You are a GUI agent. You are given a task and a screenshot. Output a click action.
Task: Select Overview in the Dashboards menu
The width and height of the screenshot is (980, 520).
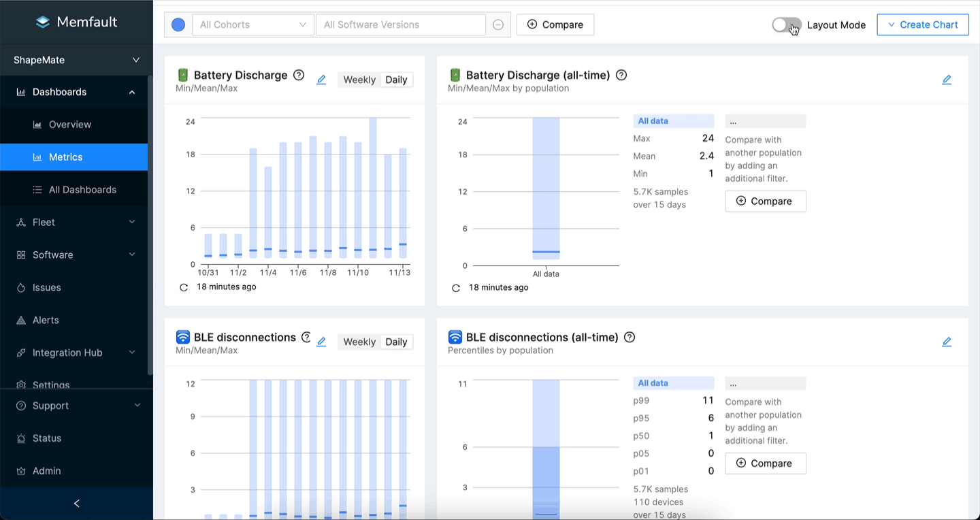tap(70, 124)
